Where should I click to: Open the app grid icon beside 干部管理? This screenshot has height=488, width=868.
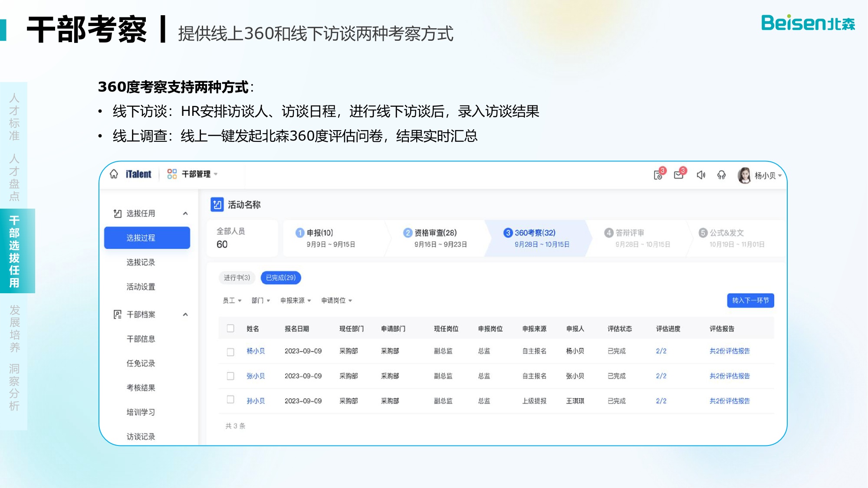(172, 174)
